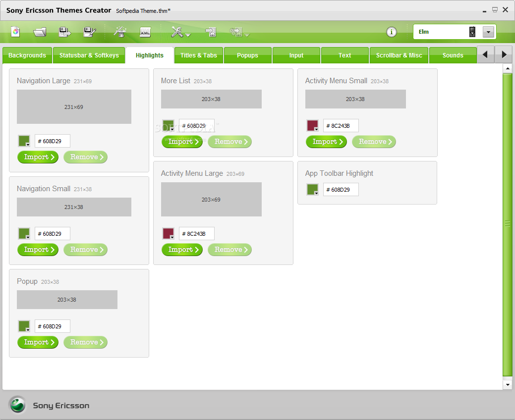Image resolution: width=515 pixels, height=420 pixels.
Task: Expand the tools dropdown arrow
Action: (x=188, y=35)
